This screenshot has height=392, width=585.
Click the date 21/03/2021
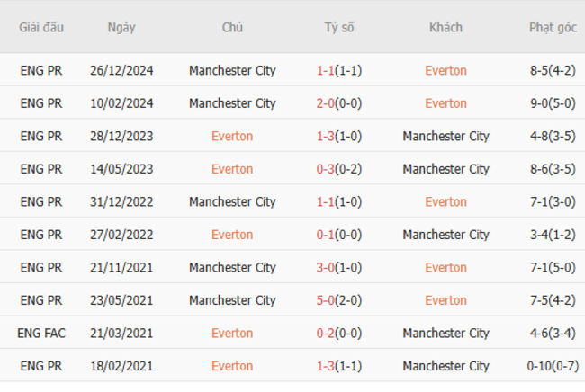(121, 334)
